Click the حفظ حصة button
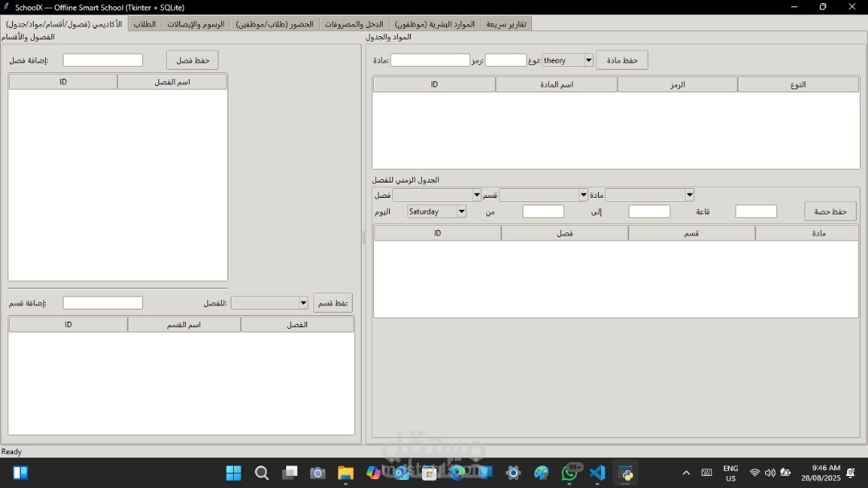 pyautogui.click(x=830, y=211)
